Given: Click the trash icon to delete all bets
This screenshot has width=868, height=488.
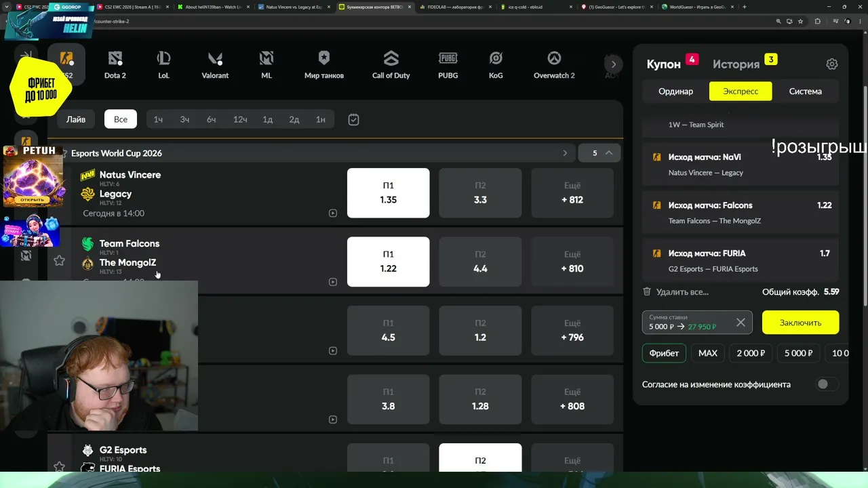Looking at the screenshot, I should [x=647, y=291].
